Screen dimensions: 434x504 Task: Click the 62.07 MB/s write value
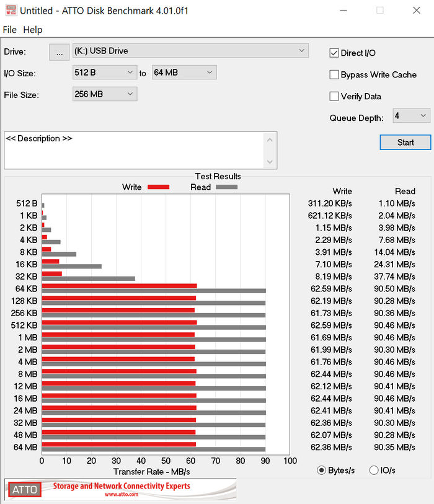pyautogui.click(x=331, y=435)
